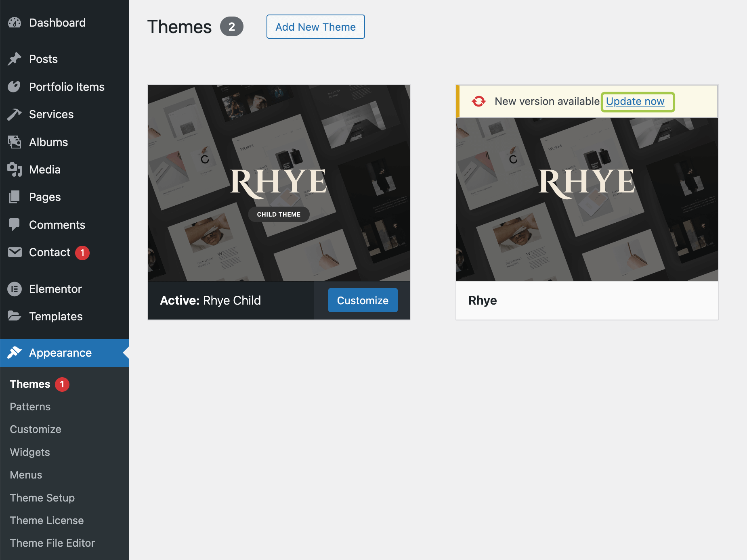Click the blue Customize button
The height and width of the screenshot is (560, 747).
[x=363, y=300]
